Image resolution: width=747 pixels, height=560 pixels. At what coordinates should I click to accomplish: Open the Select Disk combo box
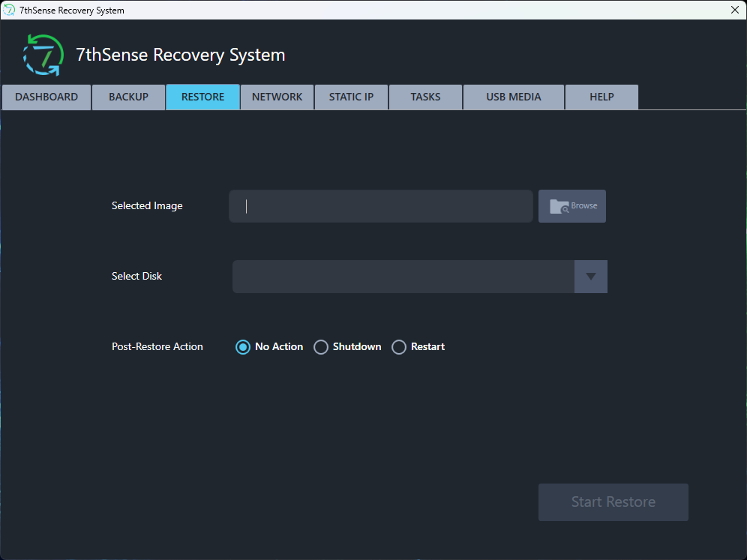point(420,277)
